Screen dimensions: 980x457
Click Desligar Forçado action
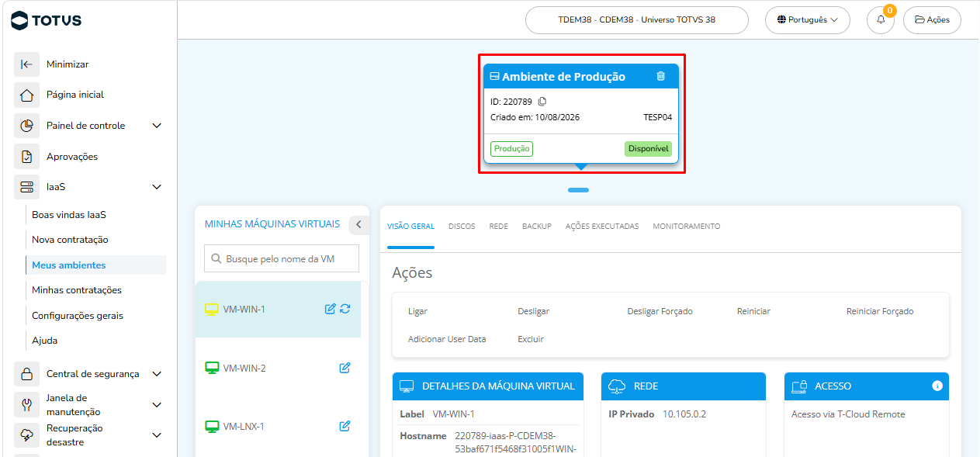660,311
